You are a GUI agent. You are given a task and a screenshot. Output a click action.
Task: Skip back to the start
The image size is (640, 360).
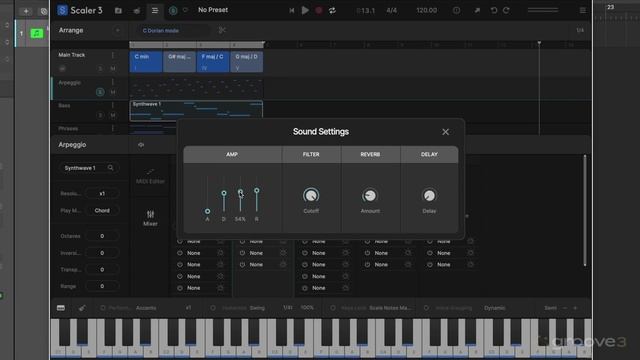pos(291,11)
